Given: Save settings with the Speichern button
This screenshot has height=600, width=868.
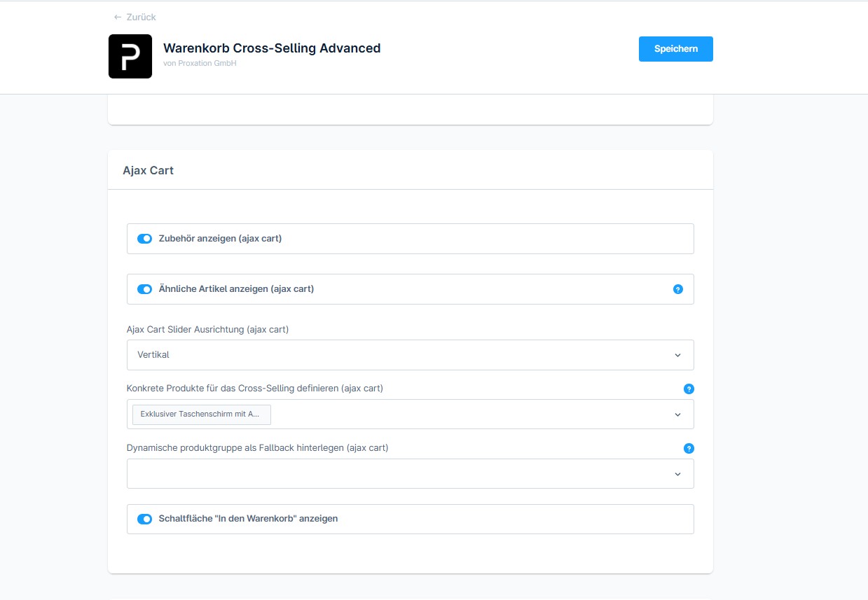Looking at the screenshot, I should pyautogui.click(x=675, y=49).
